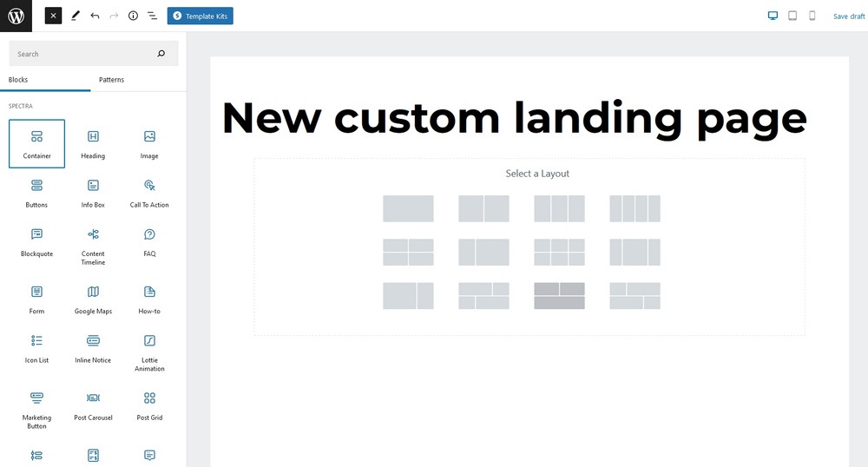Focus the block search field
The height and width of the screenshot is (467, 868).
pyautogui.click(x=94, y=54)
